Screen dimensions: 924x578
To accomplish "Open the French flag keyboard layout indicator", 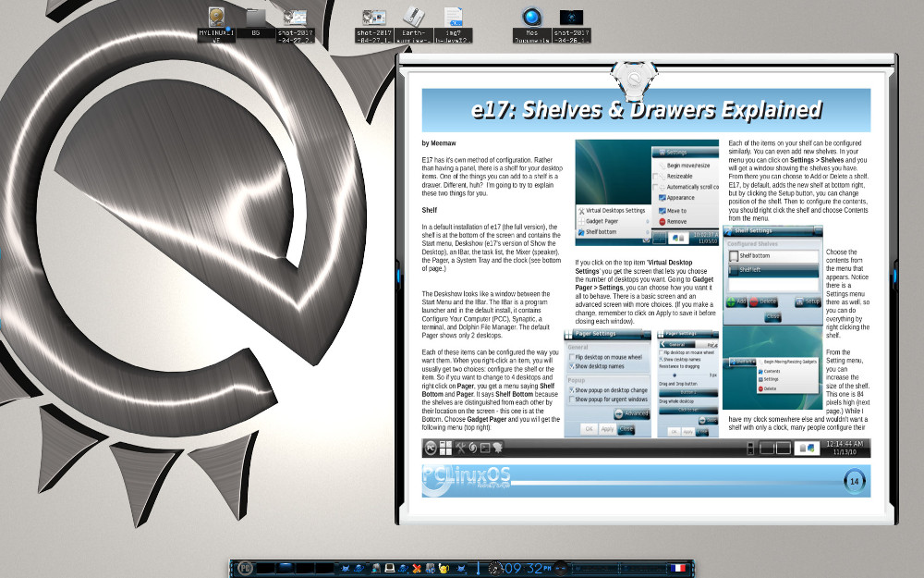I will (x=677, y=569).
